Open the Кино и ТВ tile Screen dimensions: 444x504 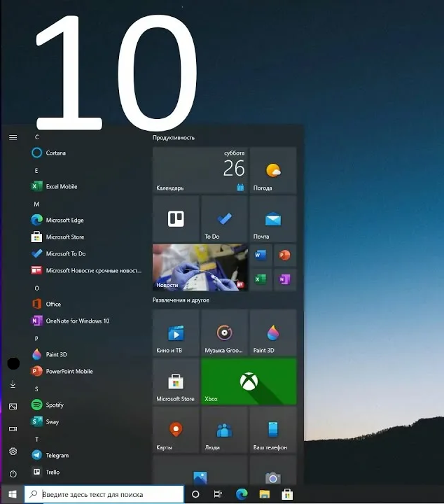tap(176, 333)
